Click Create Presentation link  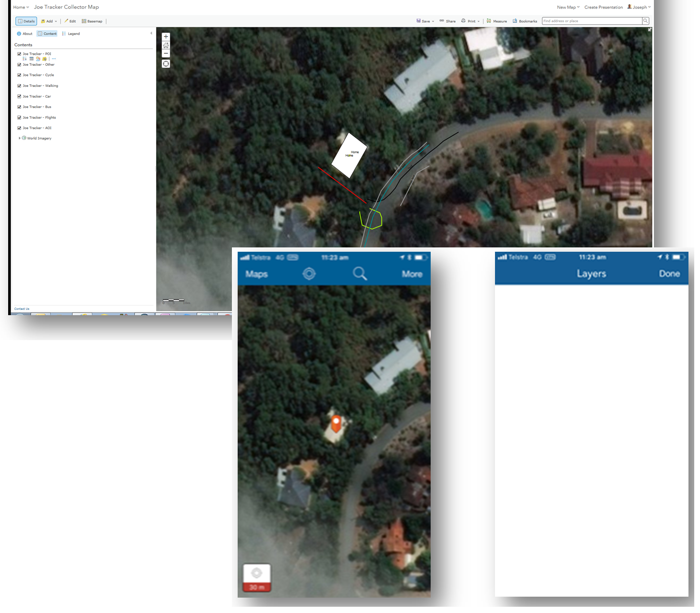click(x=603, y=7)
